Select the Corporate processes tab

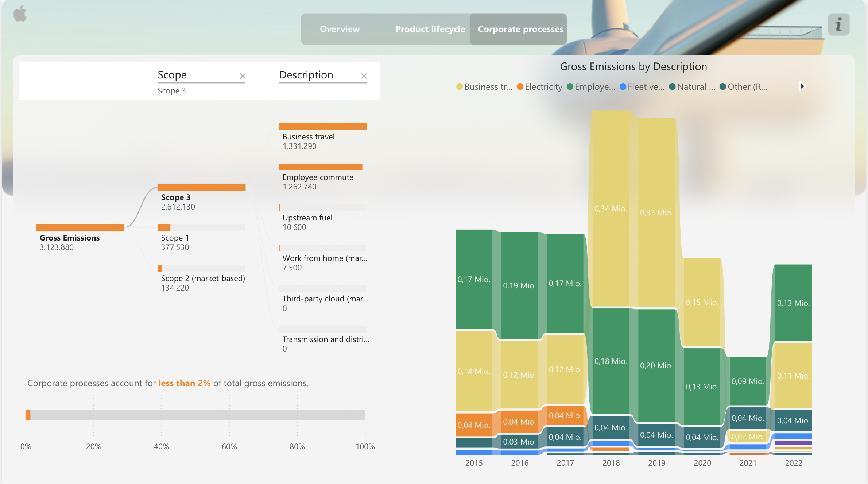click(x=520, y=29)
